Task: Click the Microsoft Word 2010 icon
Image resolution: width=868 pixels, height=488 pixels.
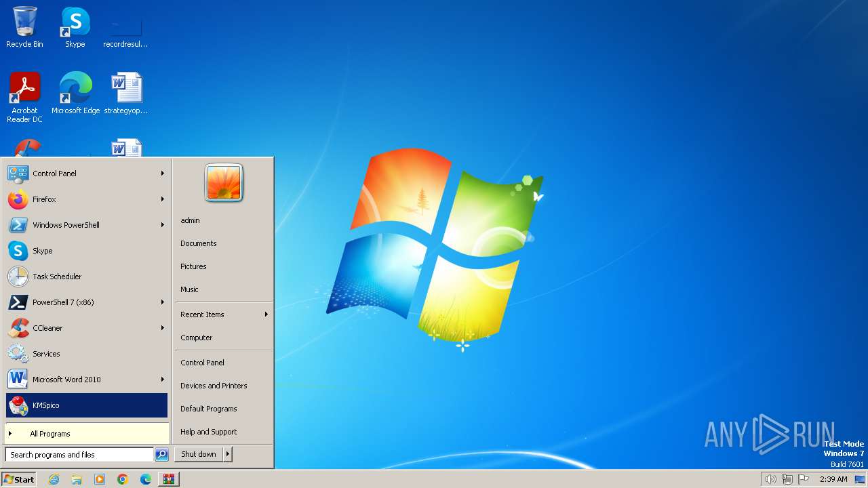Action: (x=18, y=380)
